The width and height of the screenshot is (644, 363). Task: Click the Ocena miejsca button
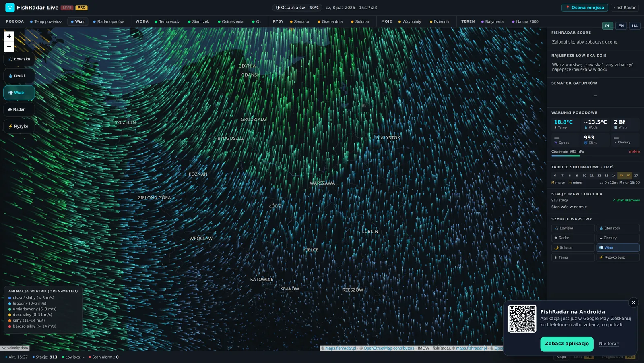pyautogui.click(x=584, y=8)
